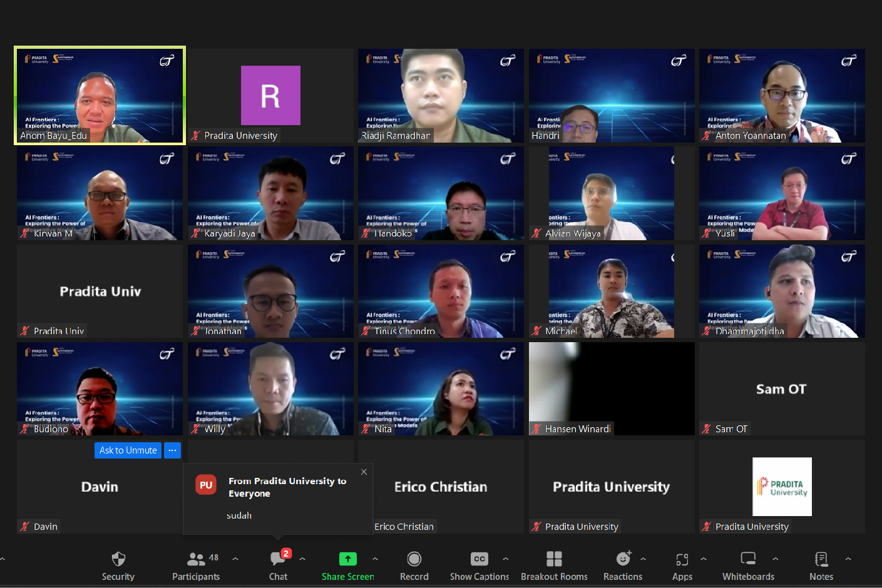
Task: Open the Whiteboards icon
Action: click(x=748, y=559)
